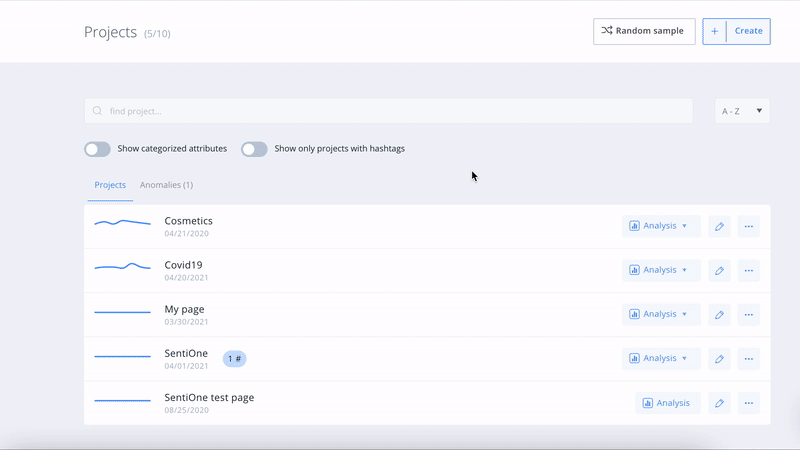The image size is (800, 450).
Task: Click the search magnifier icon
Action: pos(97,111)
